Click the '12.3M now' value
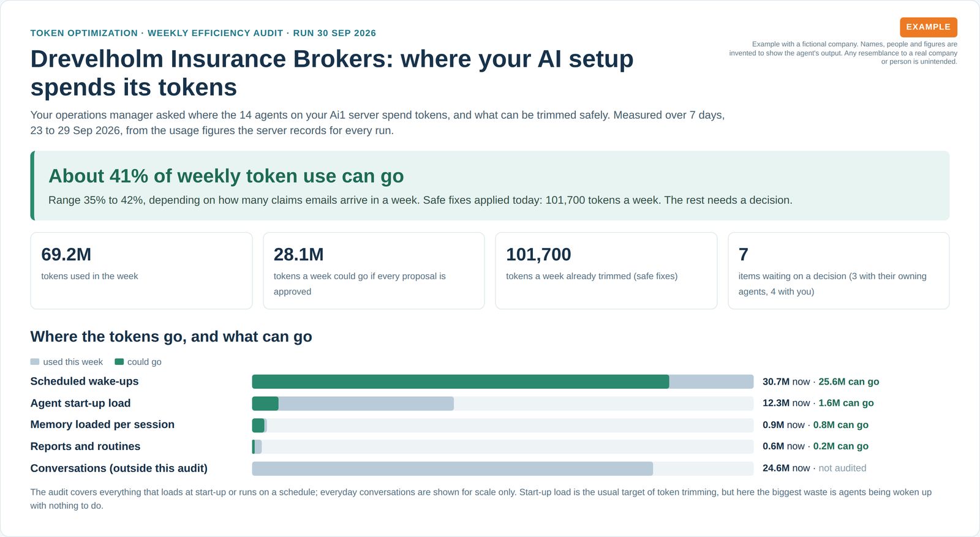This screenshot has height=537, width=980. pos(786,403)
